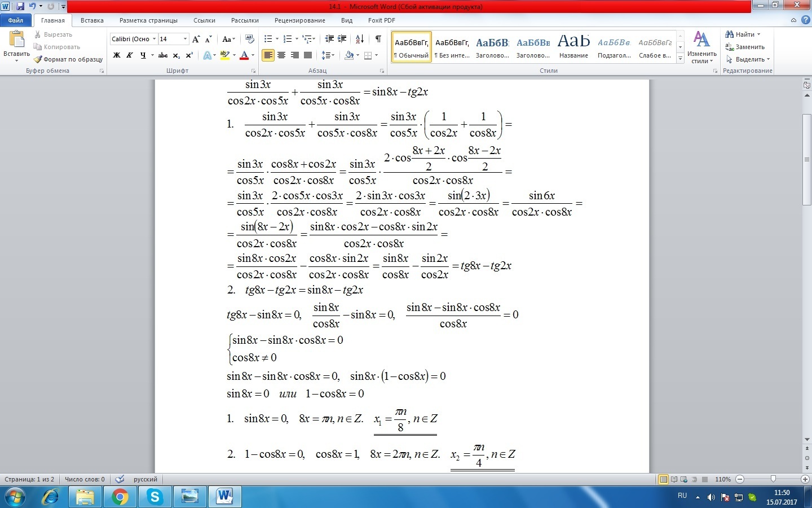Expand the styles gallery list

(x=681, y=59)
